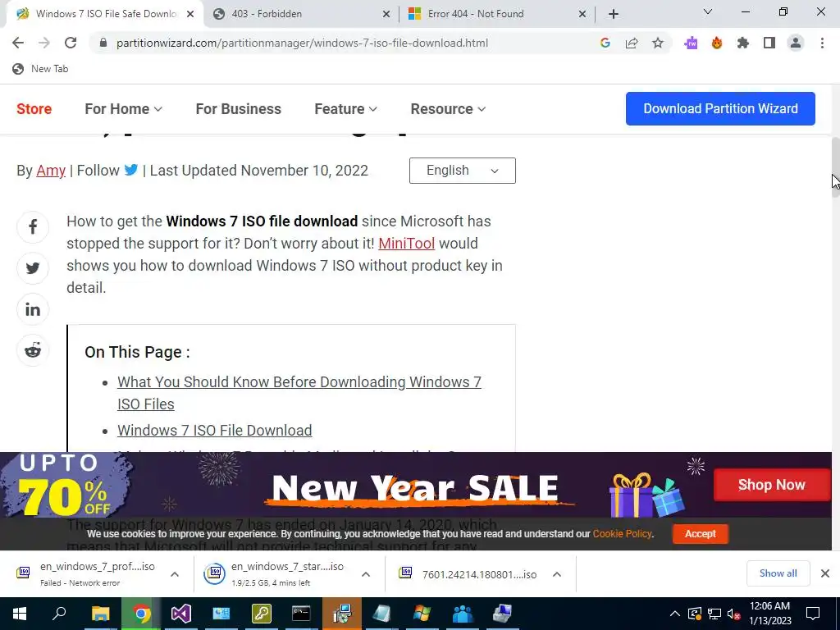Open the New Tab bookmark
The image size is (840, 630).
tap(41, 69)
